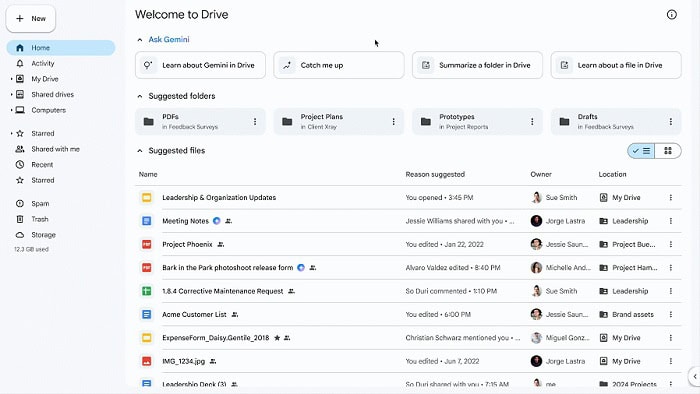The width and height of the screenshot is (700, 394).
Task: Open more options for Project Plans folder
Action: pyautogui.click(x=393, y=121)
